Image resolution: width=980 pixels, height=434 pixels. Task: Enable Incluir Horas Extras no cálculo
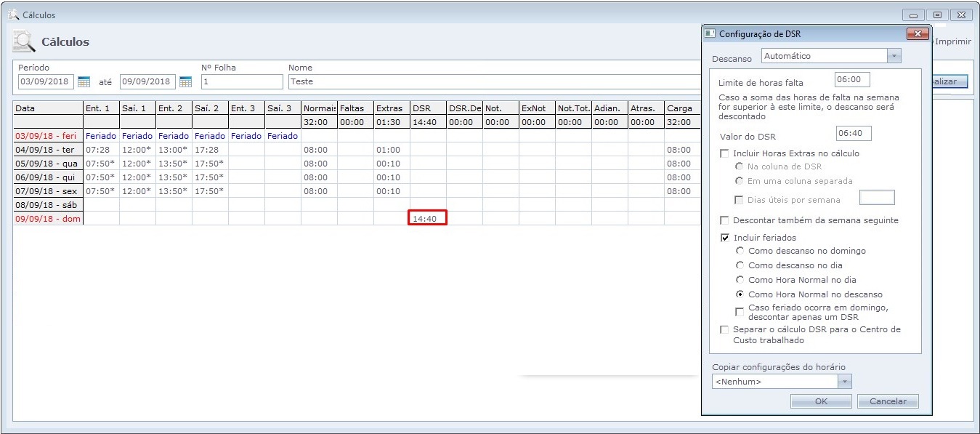724,153
